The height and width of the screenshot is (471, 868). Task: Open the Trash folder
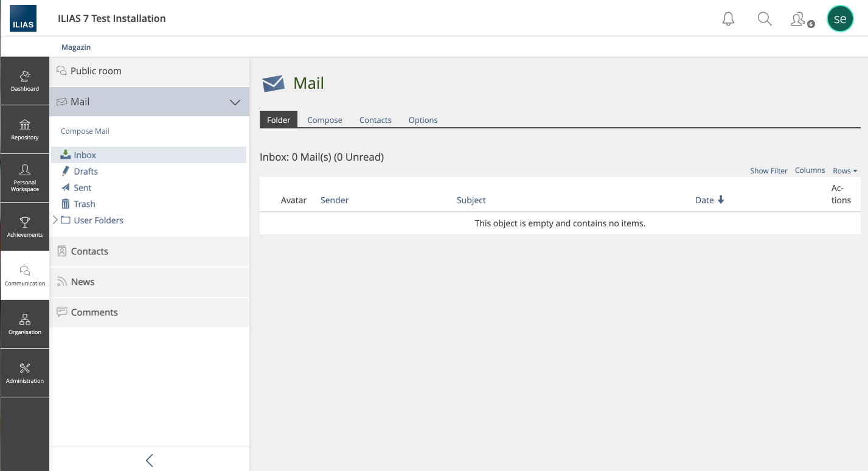85,204
